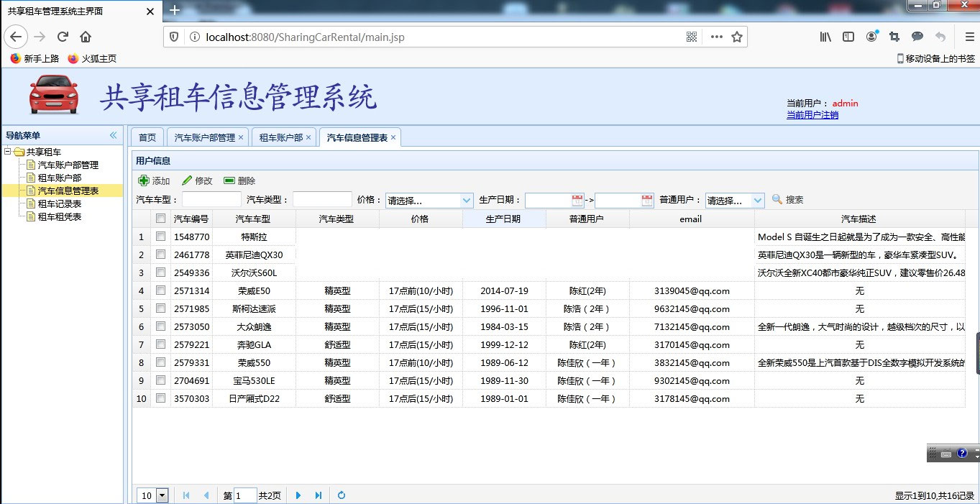Click the next page arrow icon
980x504 pixels.
(x=298, y=495)
